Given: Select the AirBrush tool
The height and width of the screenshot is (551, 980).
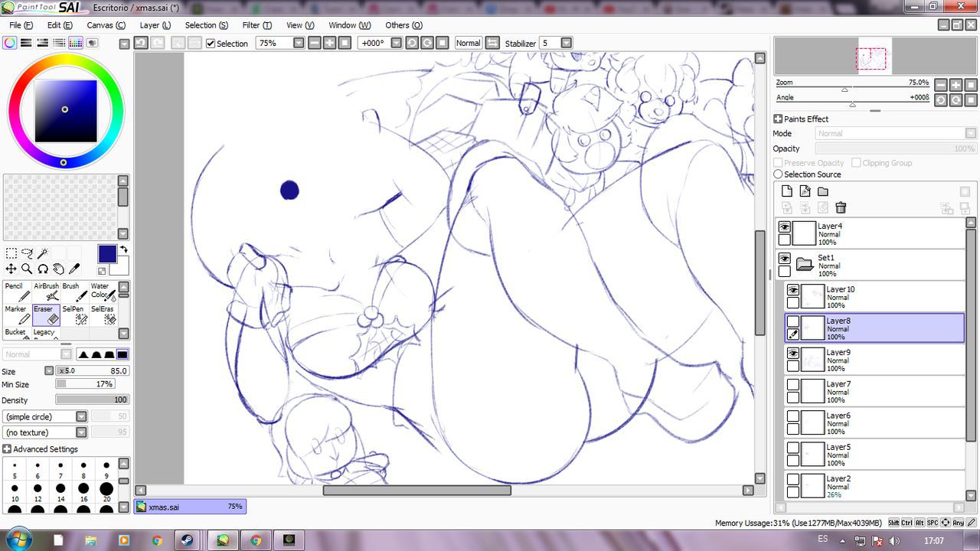Looking at the screenshot, I should [46, 292].
